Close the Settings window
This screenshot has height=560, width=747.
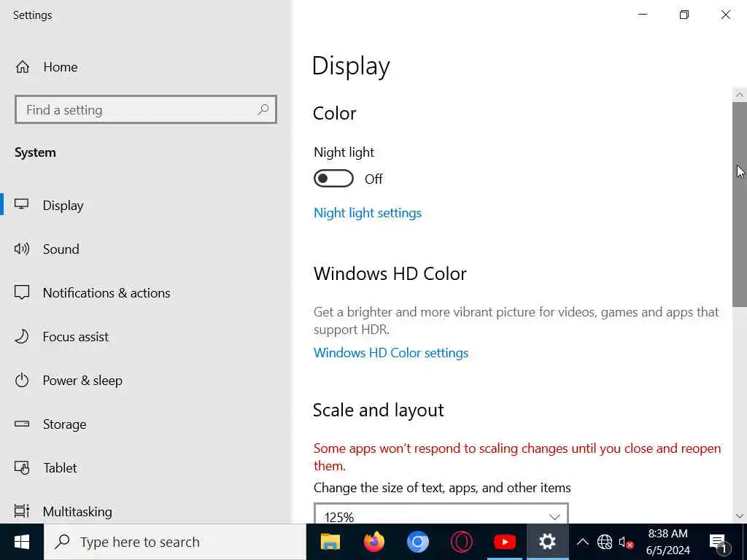click(x=726, y=15)
